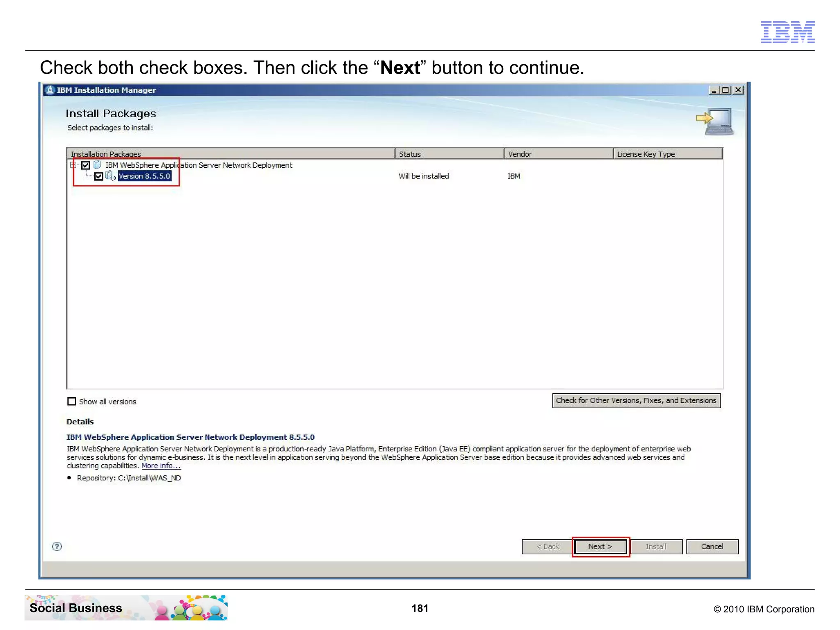Click the greyed-out Install button
Image resolution: width=840 pixels, height=630 pixels.
(x=656, y=546)
